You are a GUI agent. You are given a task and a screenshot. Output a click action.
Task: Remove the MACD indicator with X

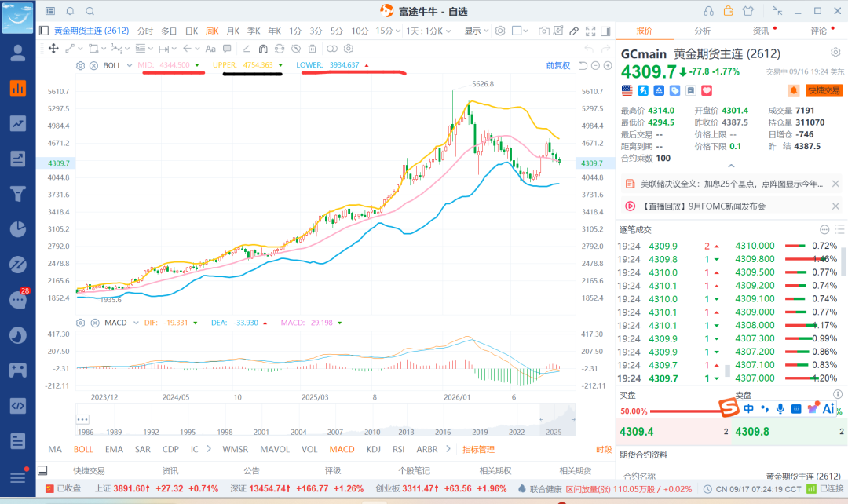click(x=95, y=323)
